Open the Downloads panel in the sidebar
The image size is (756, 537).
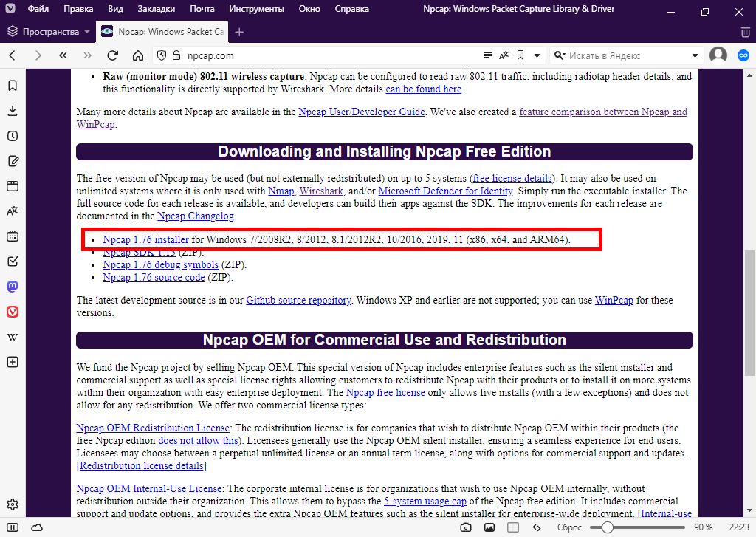point(13,111)
